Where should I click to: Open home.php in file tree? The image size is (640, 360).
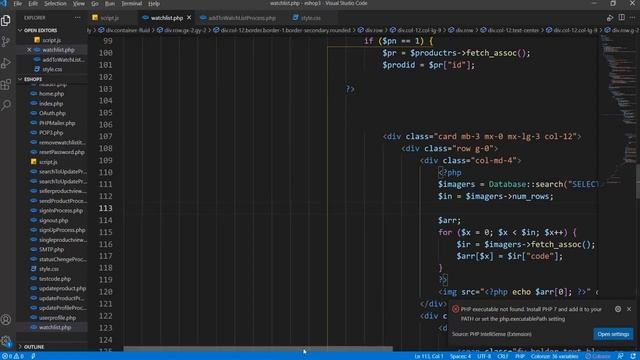pos(51,94)
